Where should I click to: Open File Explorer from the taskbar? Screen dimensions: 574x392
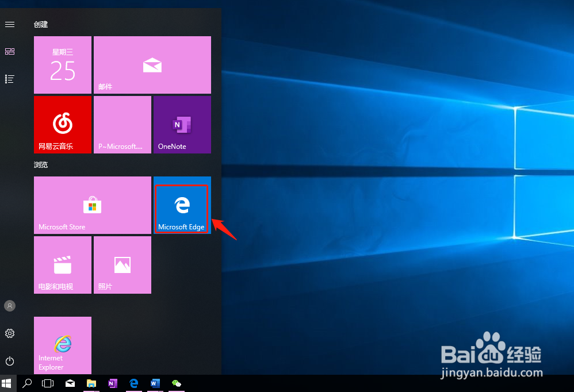tap(91, 383)
